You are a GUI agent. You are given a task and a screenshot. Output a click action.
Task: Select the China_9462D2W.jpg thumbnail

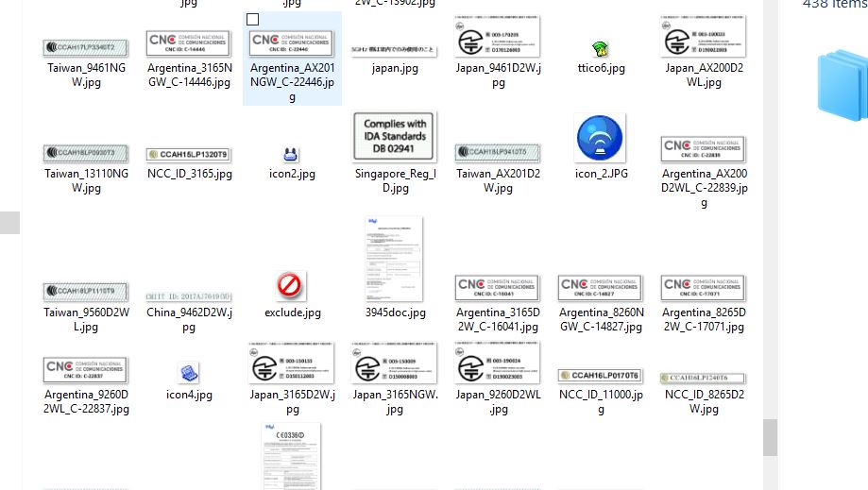[x=189, y=296]
